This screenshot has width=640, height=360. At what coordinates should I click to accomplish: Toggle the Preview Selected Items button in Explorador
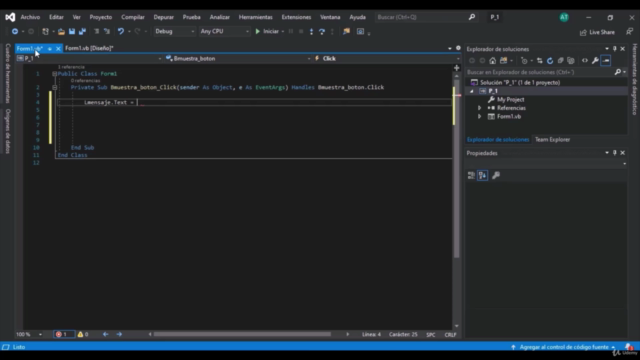[x=606, y=60]
